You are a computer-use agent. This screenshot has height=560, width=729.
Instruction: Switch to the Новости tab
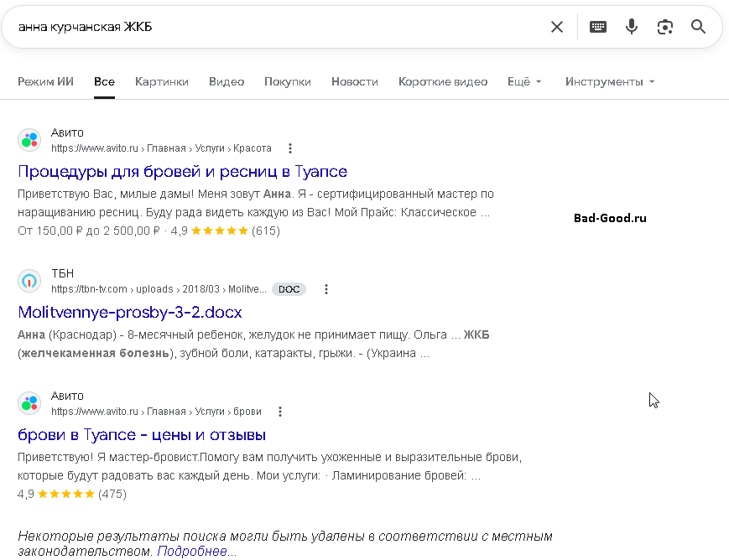pos(354,81)
